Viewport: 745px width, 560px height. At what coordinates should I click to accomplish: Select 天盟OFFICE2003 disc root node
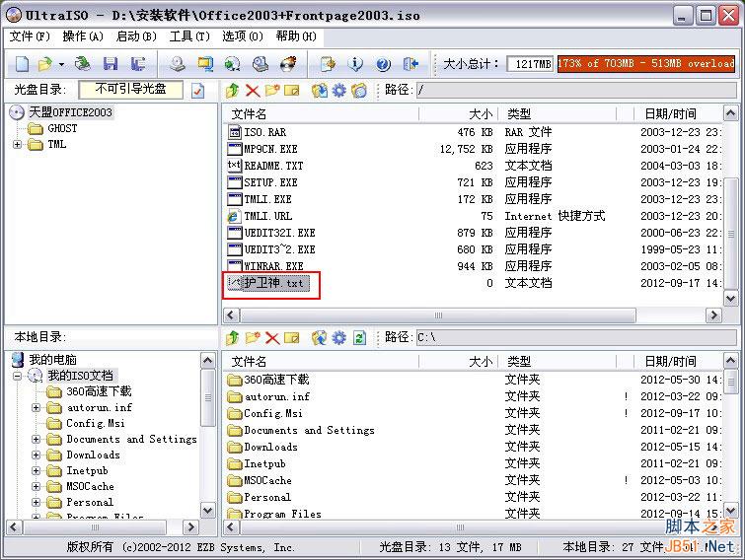point(70,112)
